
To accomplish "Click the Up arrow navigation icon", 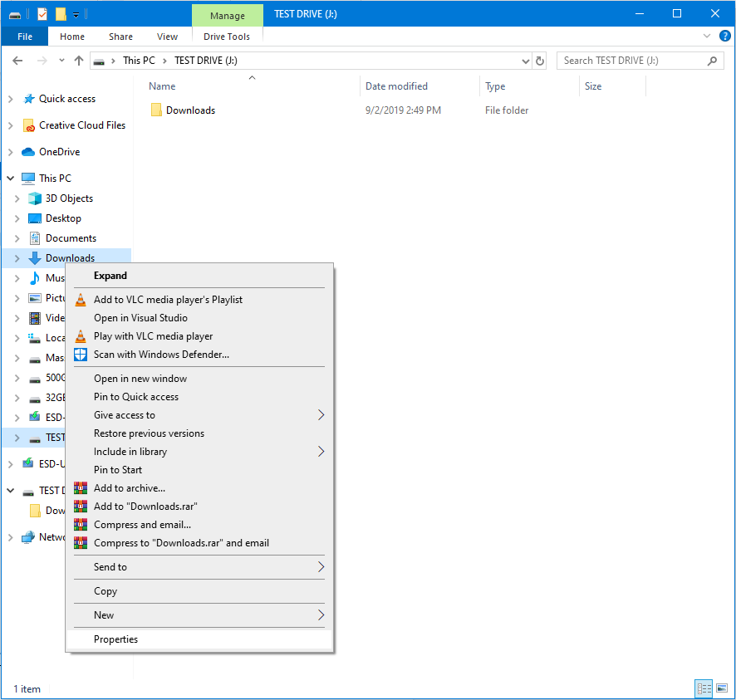I will pyautogui.click(x=79, y=61).
